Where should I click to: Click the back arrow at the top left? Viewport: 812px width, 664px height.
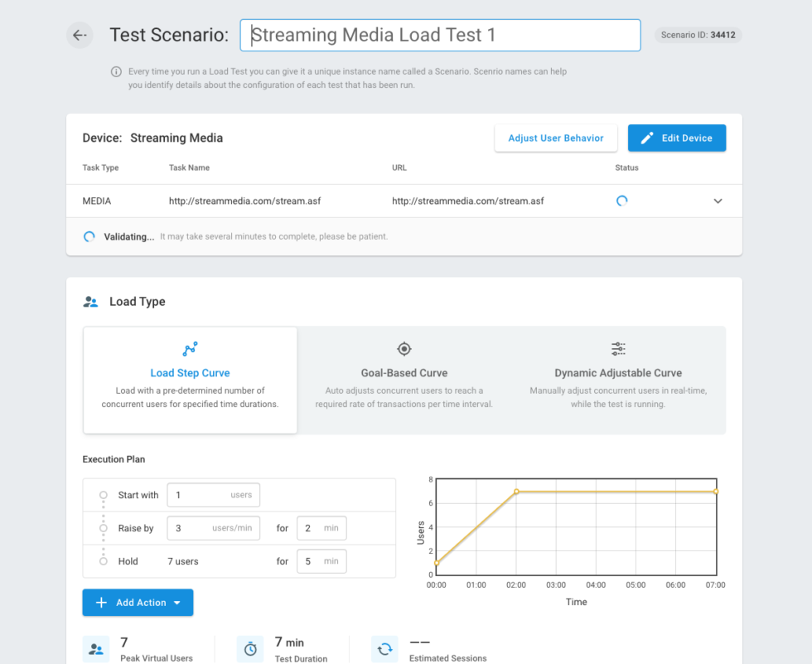tap(79, 35)
